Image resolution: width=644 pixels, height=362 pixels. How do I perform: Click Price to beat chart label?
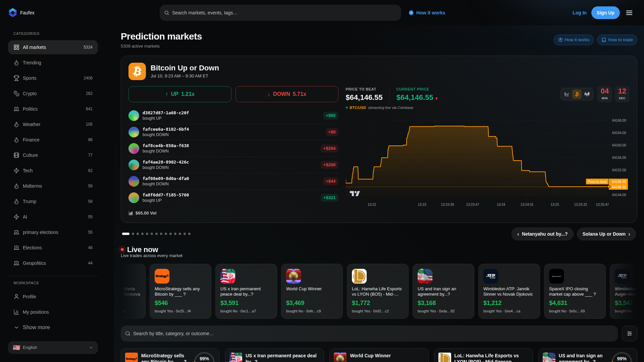tap(597, 182)
